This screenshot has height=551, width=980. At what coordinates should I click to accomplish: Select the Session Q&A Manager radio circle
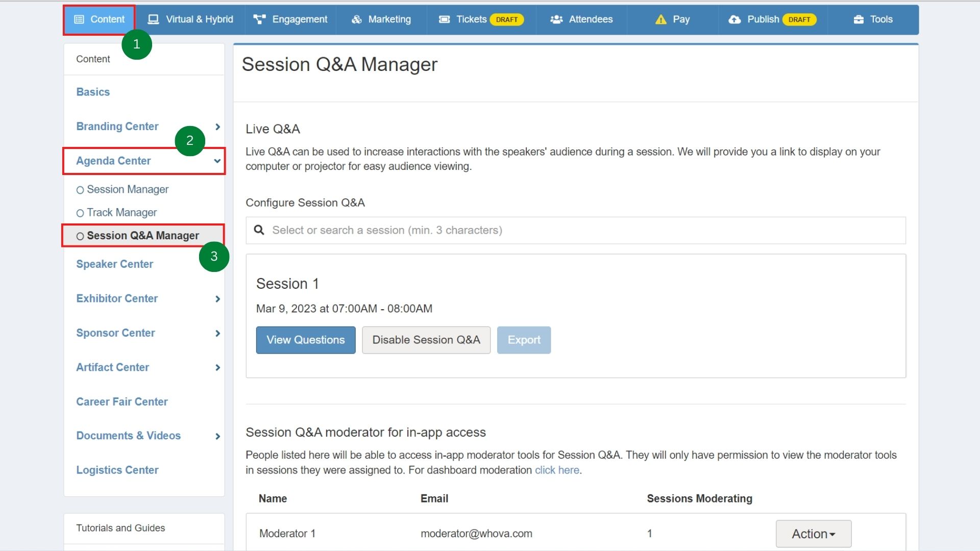click(x=80, y=236)
